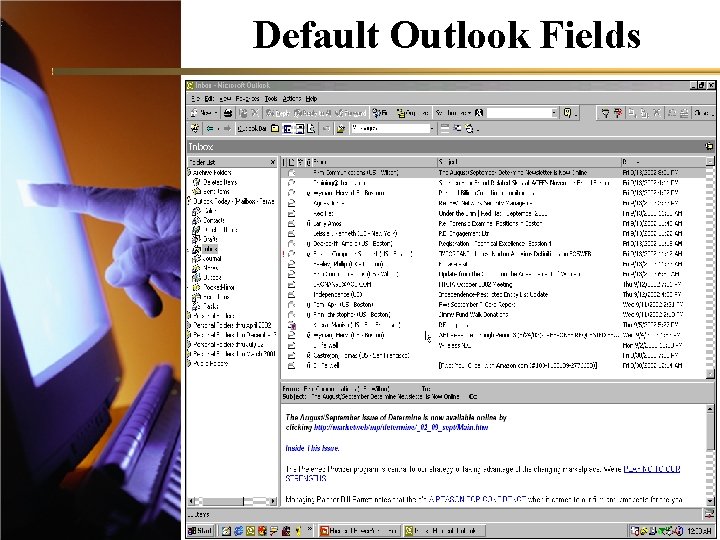Select the Deleted Items folder
This screenshot has height=540, width=720.
(x=220, y=182)
